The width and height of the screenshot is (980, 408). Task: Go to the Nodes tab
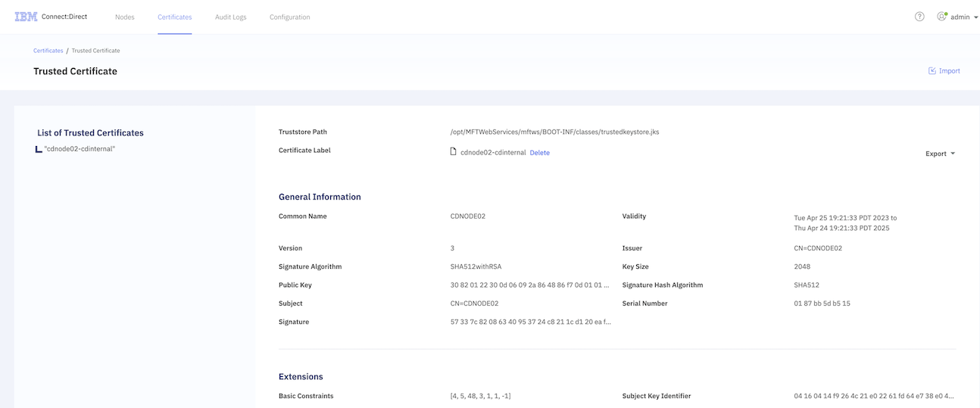coord(125,17)
